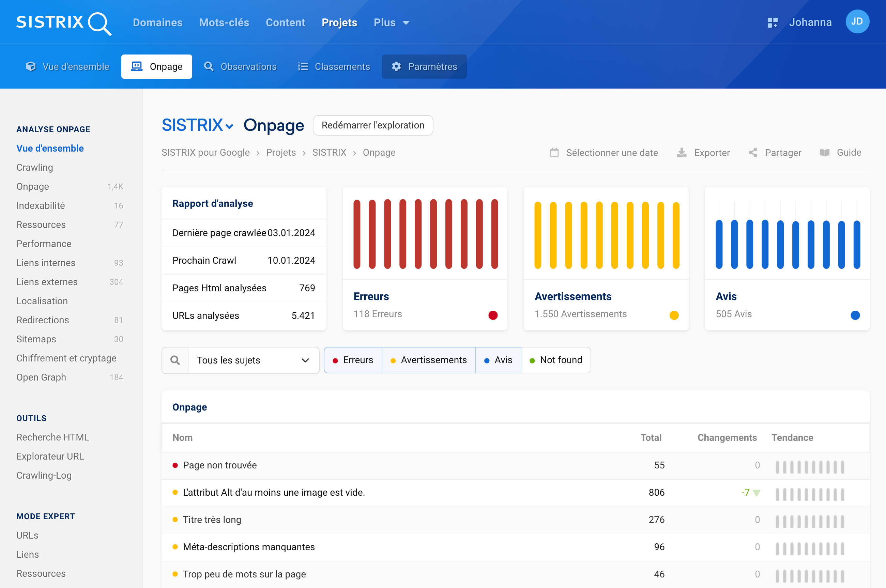Open the Tous les sujets dropdown
This screenshot has width=886, height=588.
(254, 360)
